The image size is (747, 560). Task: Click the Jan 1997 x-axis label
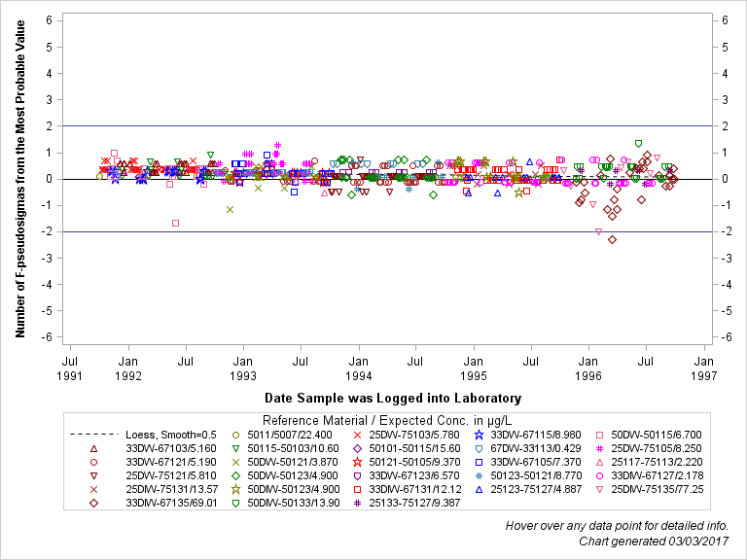[x=704, y=368]
